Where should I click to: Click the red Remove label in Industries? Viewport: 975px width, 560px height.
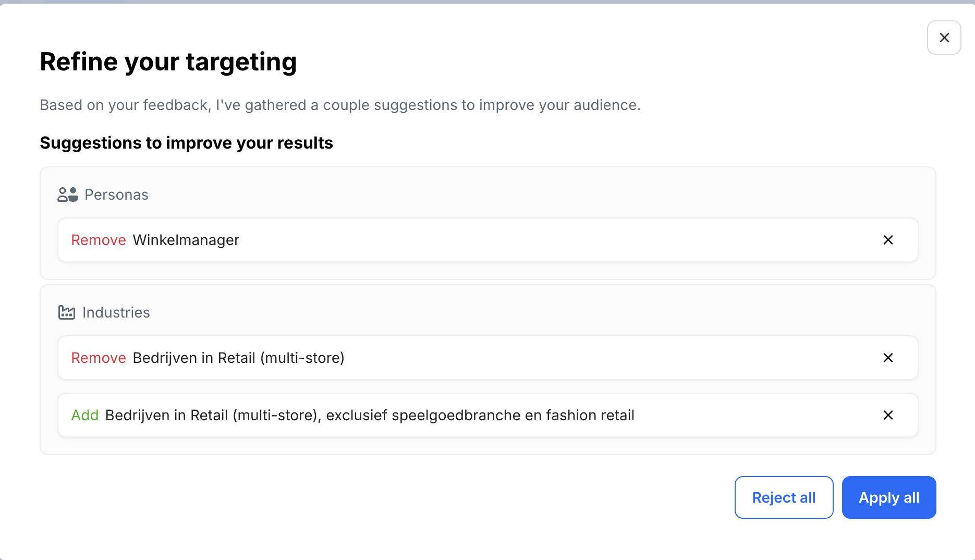point(99,358)
